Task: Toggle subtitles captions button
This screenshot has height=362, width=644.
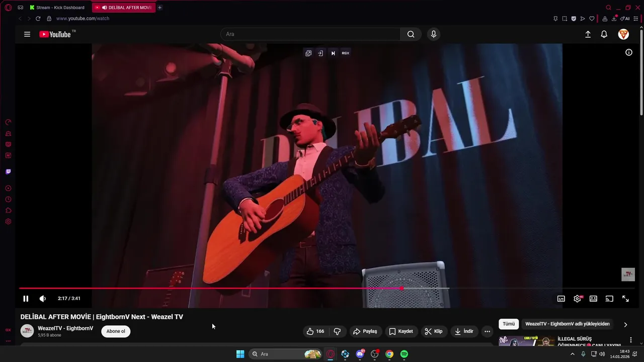Action: (x=561, y=299)
